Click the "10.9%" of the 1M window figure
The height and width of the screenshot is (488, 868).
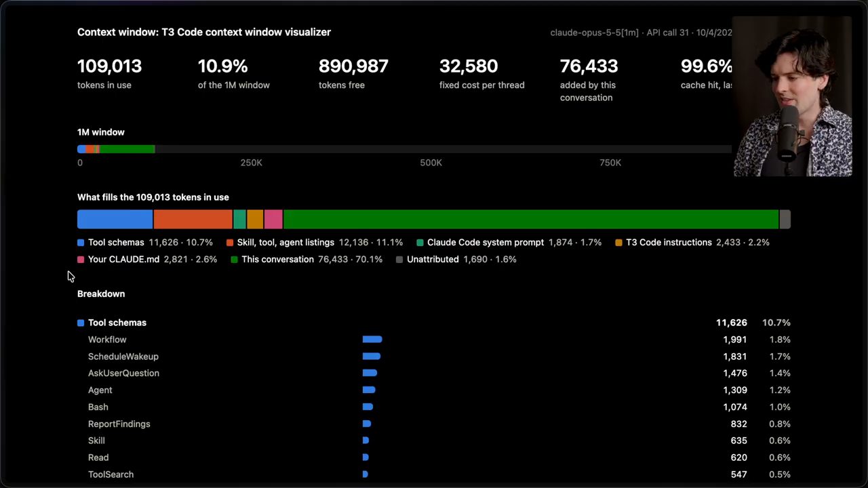pos(222,66)
